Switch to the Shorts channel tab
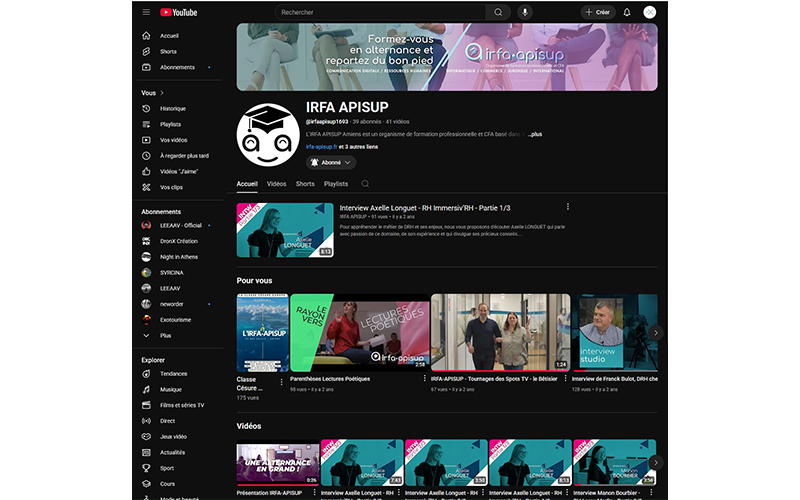 (305, 184)
